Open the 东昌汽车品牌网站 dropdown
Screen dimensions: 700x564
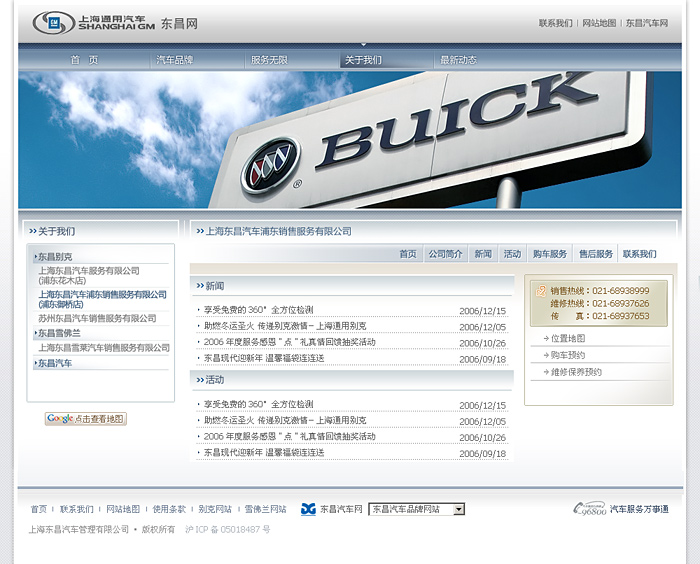pos(417,509)
